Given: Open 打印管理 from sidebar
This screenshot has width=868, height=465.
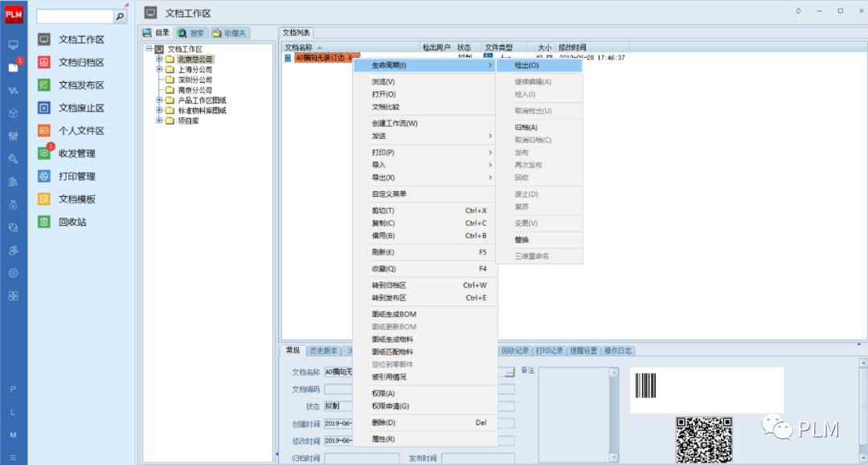Looking at the screenshot, I should click(76, 176).
